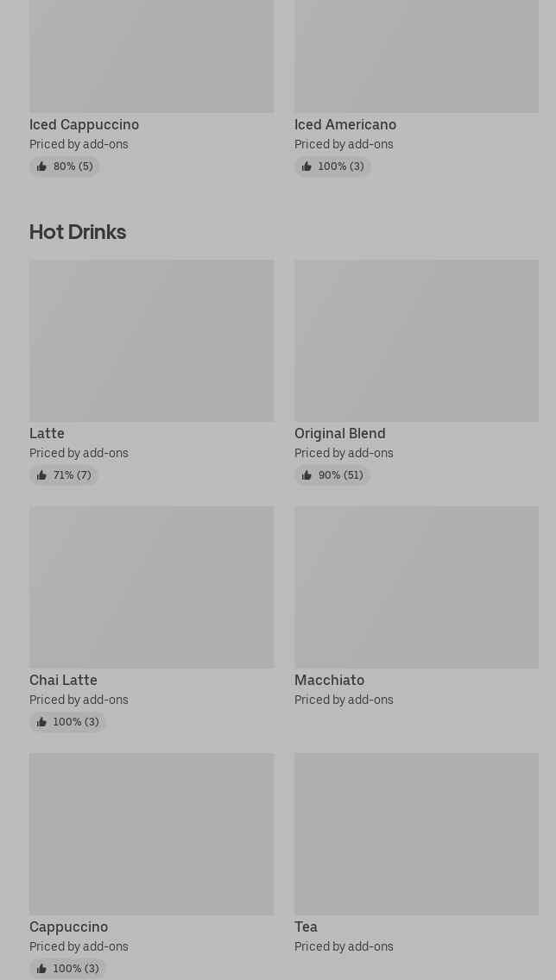Click the 90% (51) rating badge

(332, 475)
